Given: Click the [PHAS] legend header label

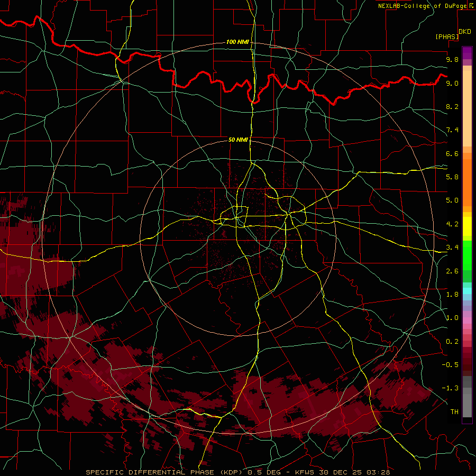Looking at the screenshot, I should point(447,36).
